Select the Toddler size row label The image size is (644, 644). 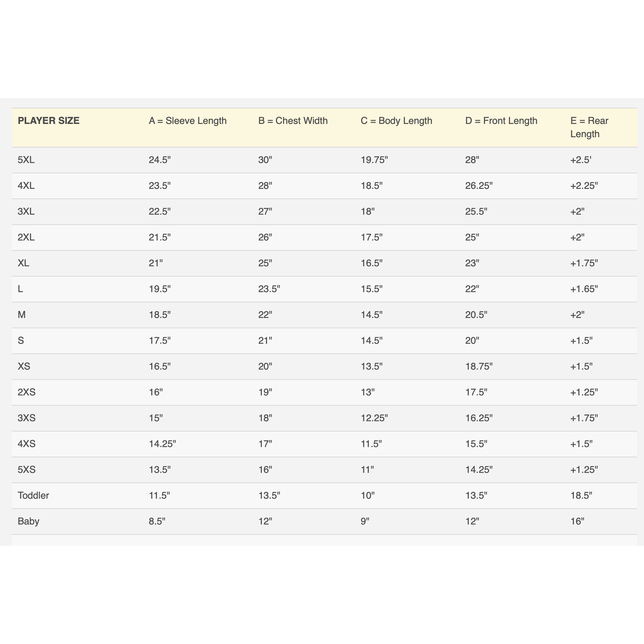point(33,496)
